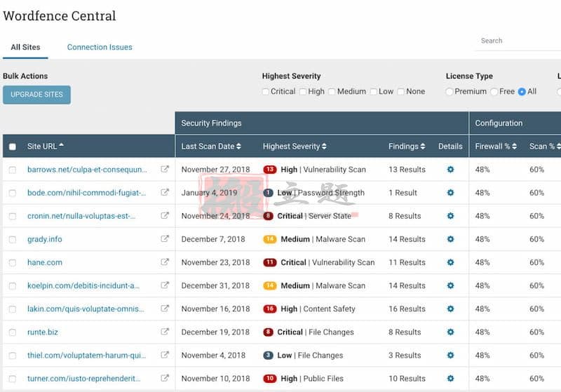Open details gear for koelpin.com row
Viewport: 561px width, 392px height.
pos(450,285)
